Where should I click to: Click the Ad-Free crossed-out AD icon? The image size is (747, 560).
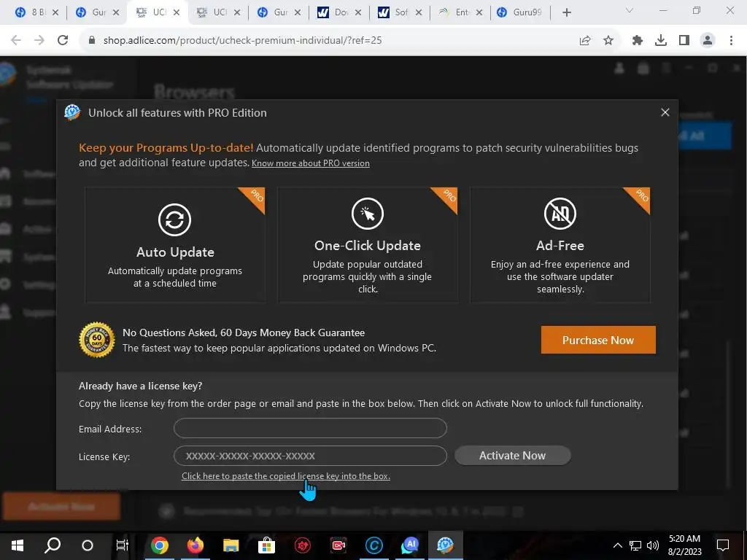(560, 214)
